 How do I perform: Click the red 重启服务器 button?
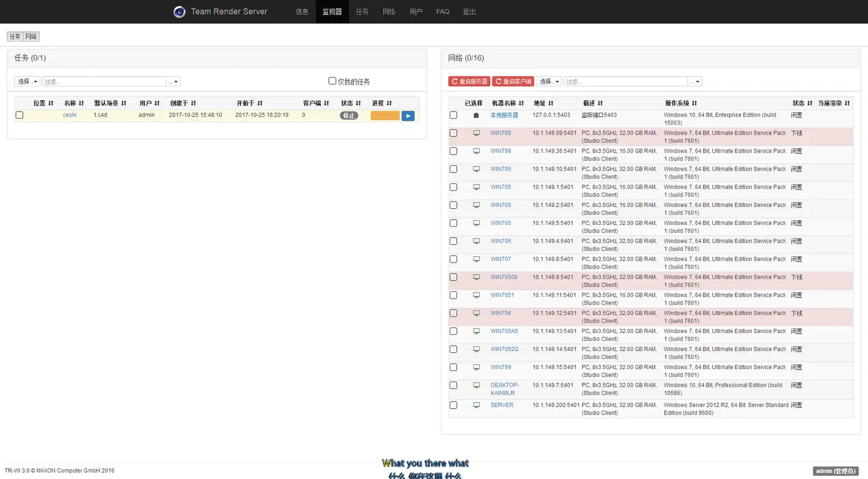(x=470, y=81)
